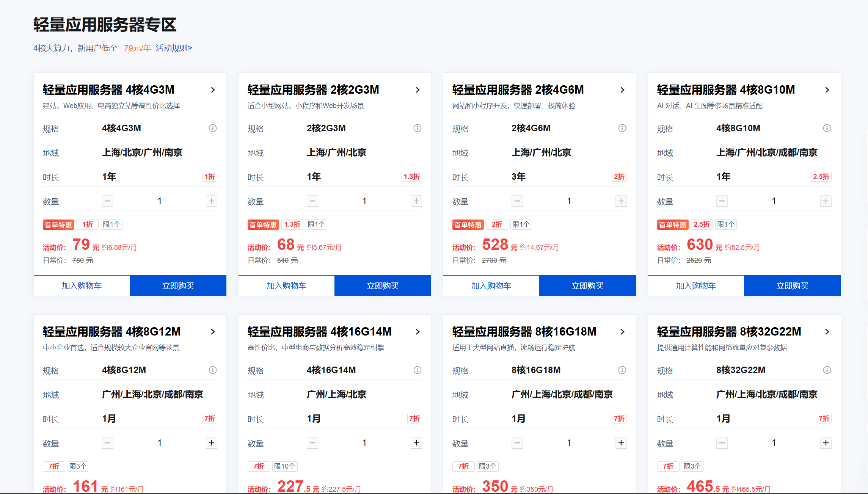
Task: Increase quantity for 2核2G3M server
Action: pyautogui.click(x=416, y=201)
